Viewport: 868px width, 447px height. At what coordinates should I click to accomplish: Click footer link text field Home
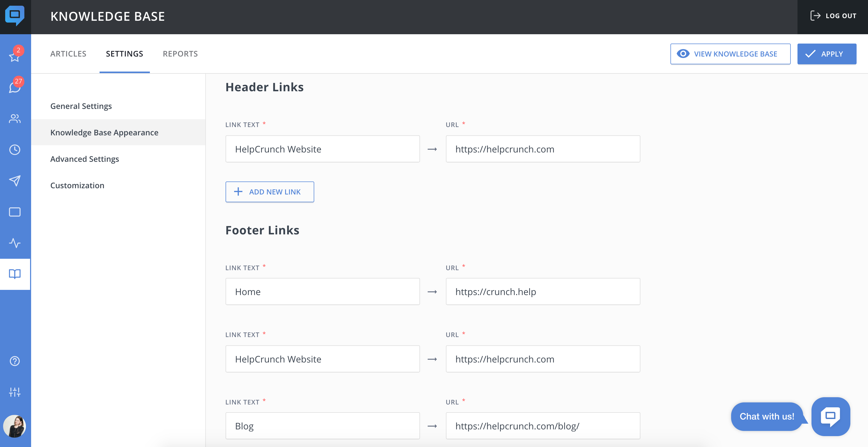click(323, 292)
